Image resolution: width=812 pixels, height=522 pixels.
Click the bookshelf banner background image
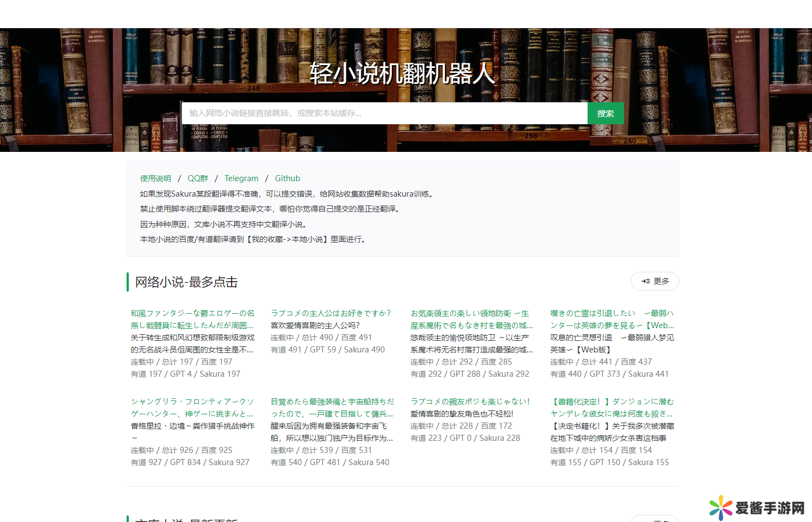tap(61, 88)
